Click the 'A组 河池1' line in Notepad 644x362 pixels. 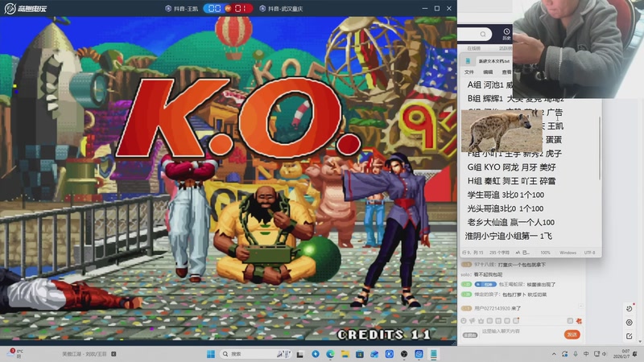489,85
